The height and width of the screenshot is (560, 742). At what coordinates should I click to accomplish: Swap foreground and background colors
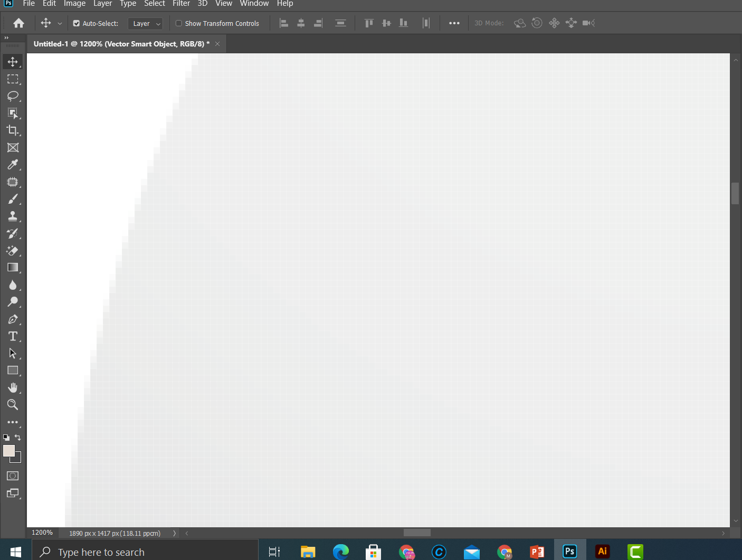click(x=17, y=438)
